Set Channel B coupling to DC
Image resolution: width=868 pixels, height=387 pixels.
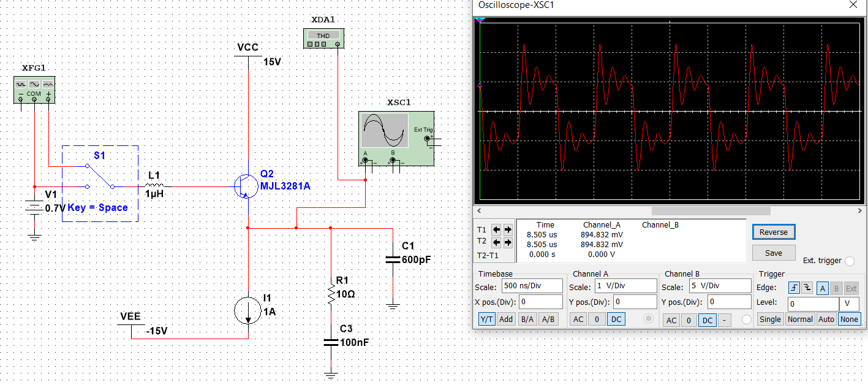pos(708,320)
